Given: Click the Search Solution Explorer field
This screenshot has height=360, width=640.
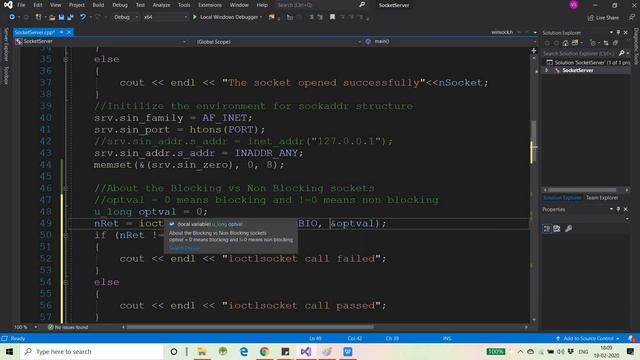Looking at the screenshot, I should [x=580, y=53].
